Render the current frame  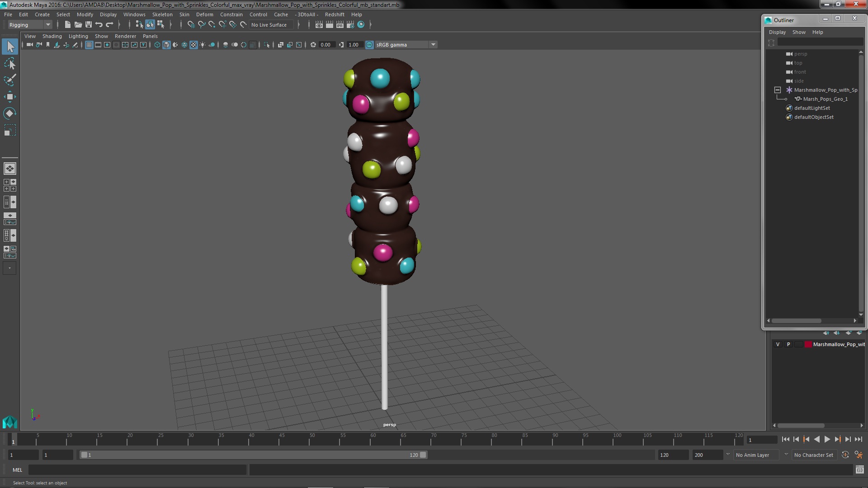330,25
